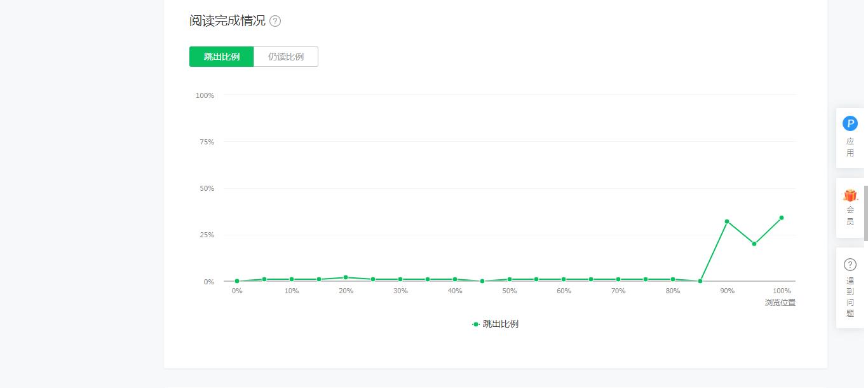The height and width of the screenshot is (388, 868).
Task: Click the data point at 0%
Action: pyautogui.click(x=237, y=281)
